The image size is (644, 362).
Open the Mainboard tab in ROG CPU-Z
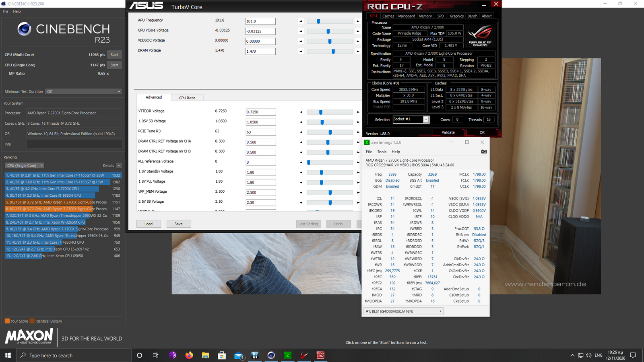click(407, 16)
